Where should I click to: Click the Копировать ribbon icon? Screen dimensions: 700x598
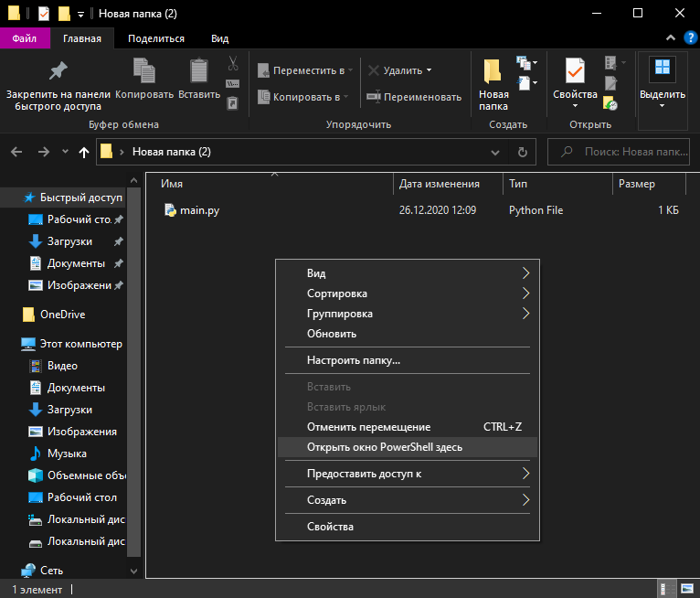click(144, 79)
